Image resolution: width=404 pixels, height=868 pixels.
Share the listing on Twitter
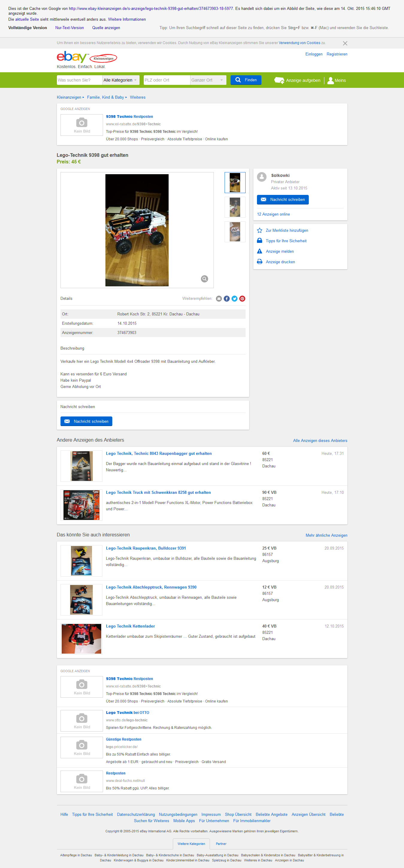point(234,299)
